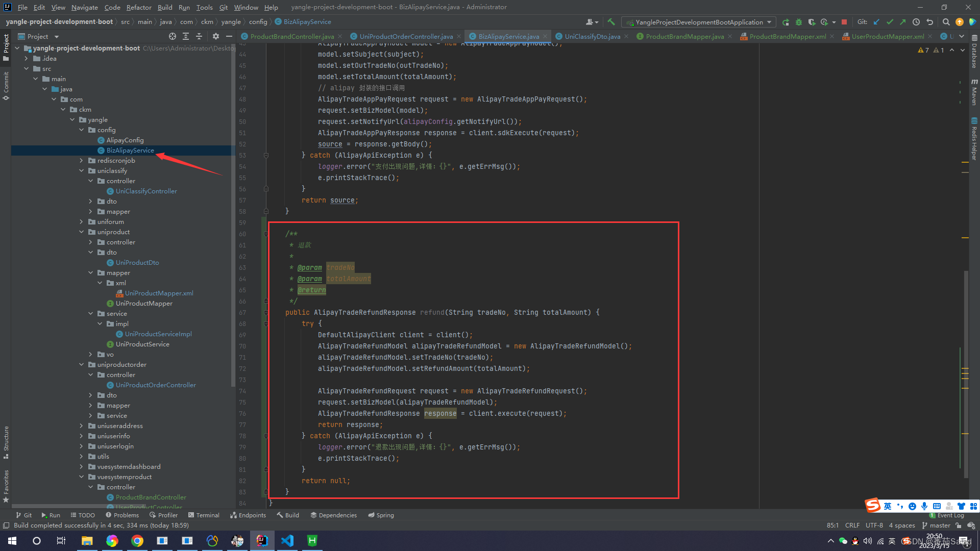
Task: Open the Problems tool window
Action: point(122,515)
